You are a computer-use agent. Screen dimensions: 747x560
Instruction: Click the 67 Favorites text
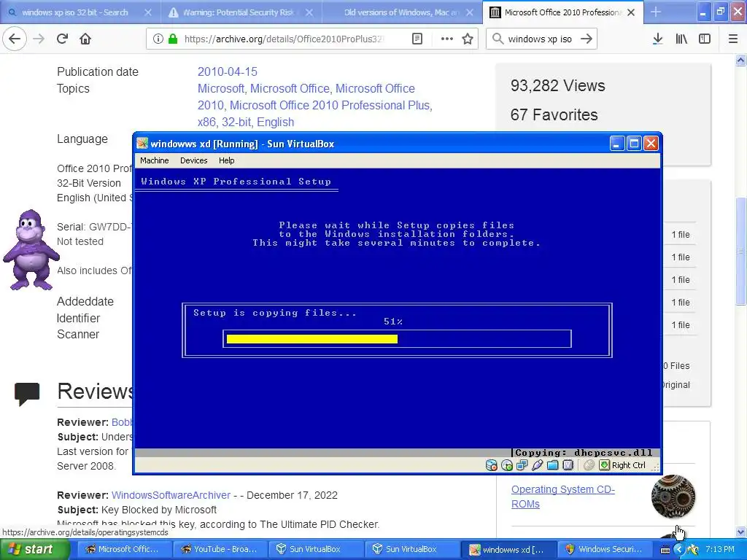[x=554, y=114]
